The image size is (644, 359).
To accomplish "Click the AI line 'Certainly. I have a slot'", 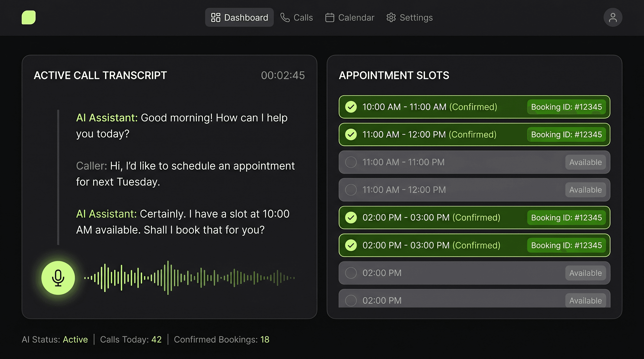I will 183,222.
